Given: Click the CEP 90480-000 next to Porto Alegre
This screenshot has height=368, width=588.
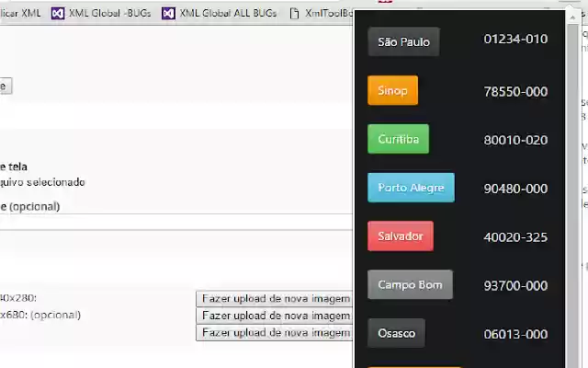Looking at the screenshot, I should (x=515, y=189).
